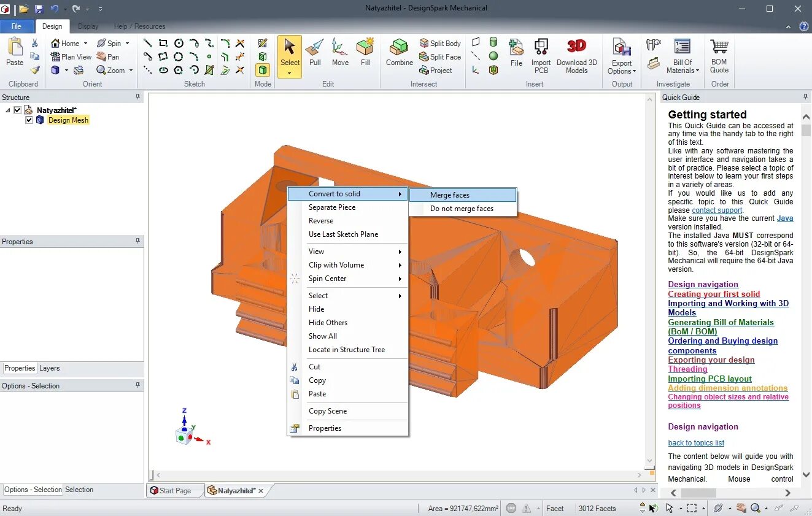Select the Rectangle sketch tool

click(x=163, y=43)
